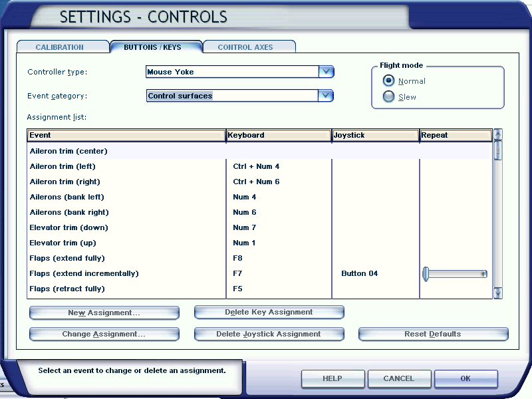Click Delete Joystick Assignment
This screenshot has width=532, height=399.
pos(269,334)
